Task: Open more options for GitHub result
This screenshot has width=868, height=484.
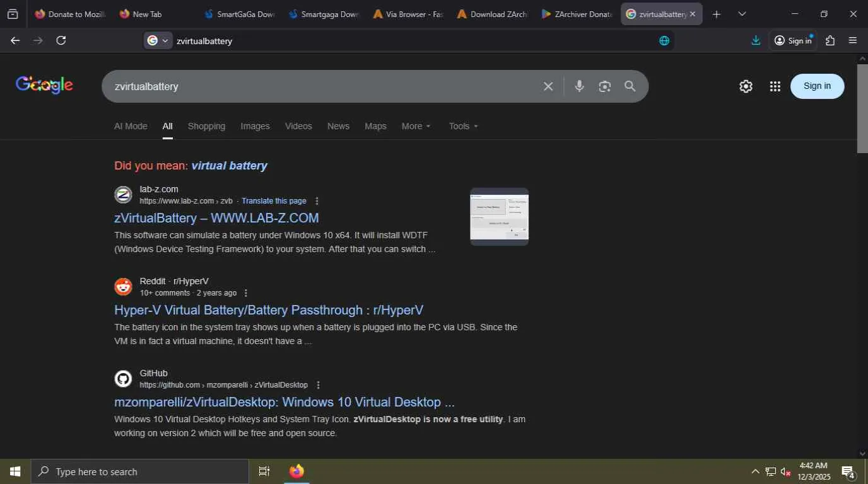Action: coord(318,385)
